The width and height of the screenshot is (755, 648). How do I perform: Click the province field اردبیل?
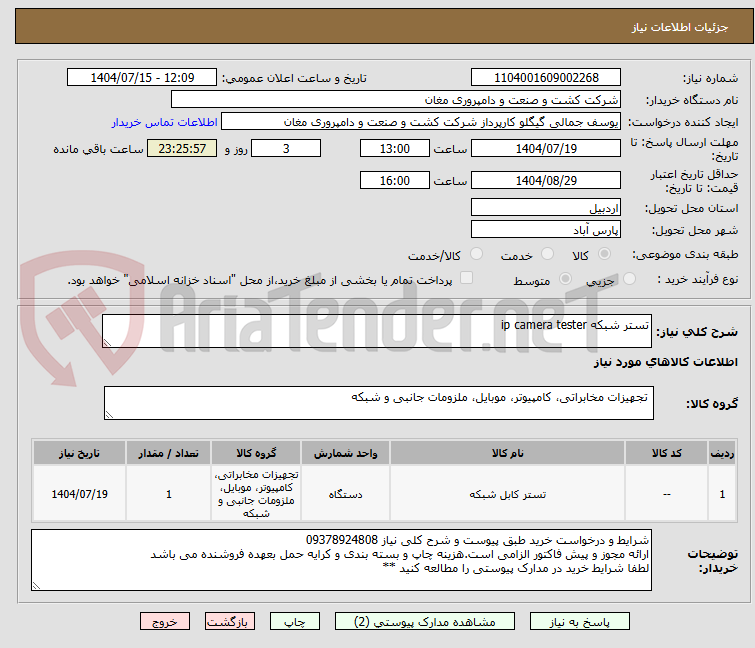[x=546, y=207]
